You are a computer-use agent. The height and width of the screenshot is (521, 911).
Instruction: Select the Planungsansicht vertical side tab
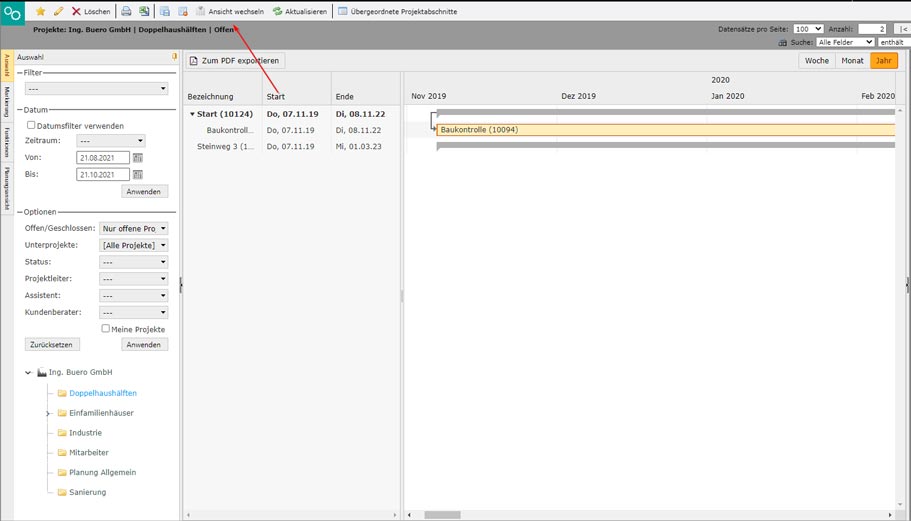point(7,188)
